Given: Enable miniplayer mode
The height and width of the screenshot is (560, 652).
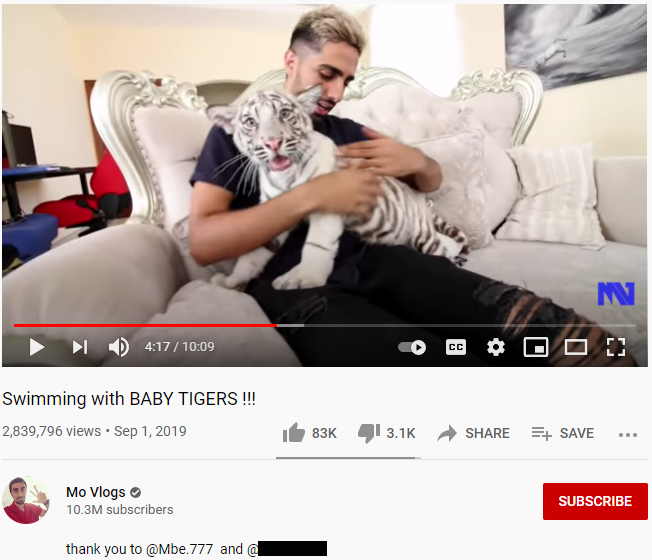Looking at the screenshot, I should click(x=536, y=347).
